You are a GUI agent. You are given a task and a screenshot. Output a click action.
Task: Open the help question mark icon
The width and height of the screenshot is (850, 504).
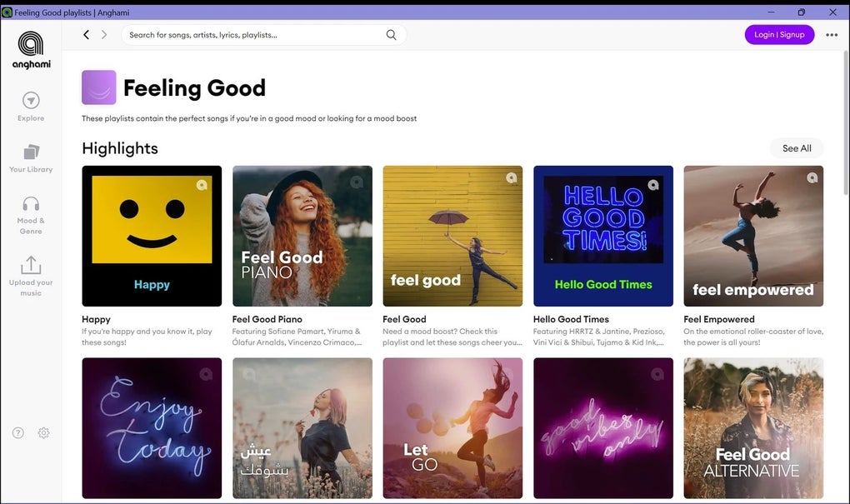(x=17, y=432)
